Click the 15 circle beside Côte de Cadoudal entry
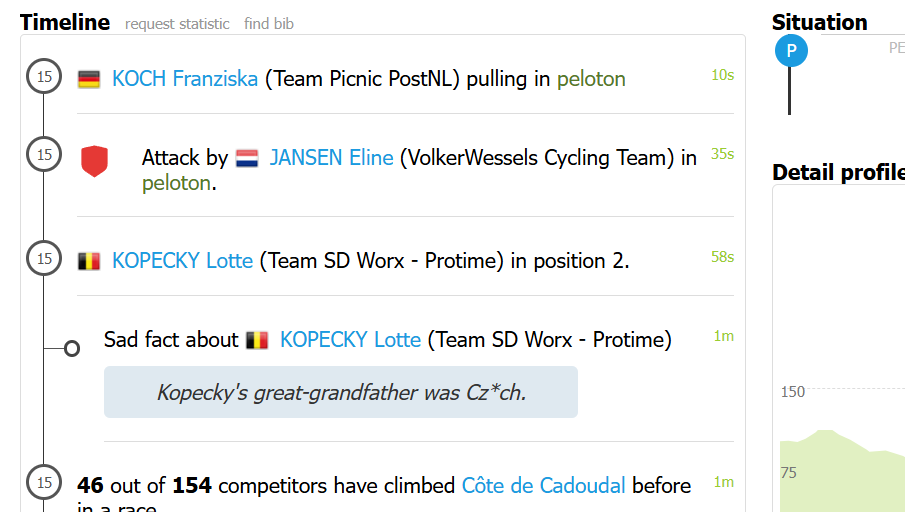Viewport: 905px width, 512px height. click(44, 482)
